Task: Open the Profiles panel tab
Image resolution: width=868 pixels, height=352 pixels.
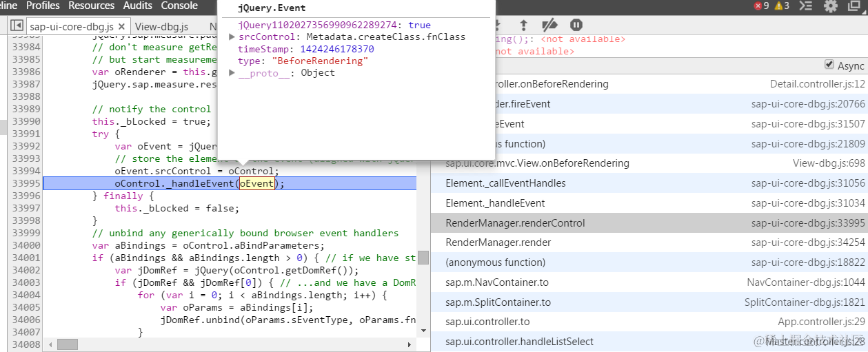Action: 43,6
